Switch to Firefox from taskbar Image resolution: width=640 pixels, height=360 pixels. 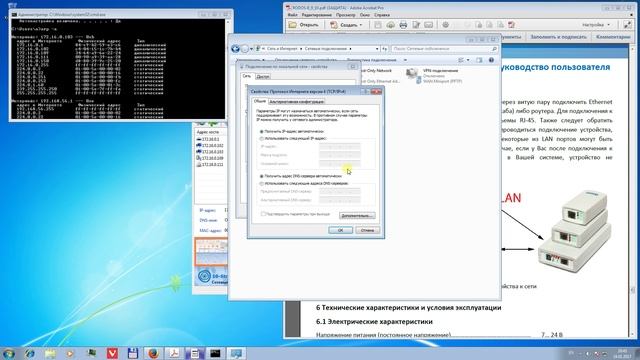coord(153,353)
